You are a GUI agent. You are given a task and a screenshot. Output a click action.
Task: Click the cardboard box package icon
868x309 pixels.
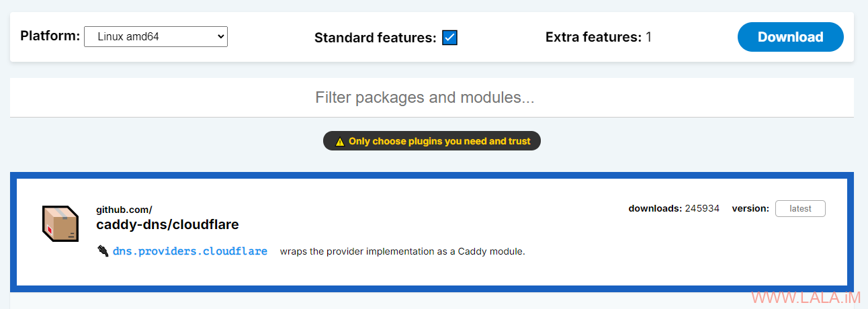(57, 224)
